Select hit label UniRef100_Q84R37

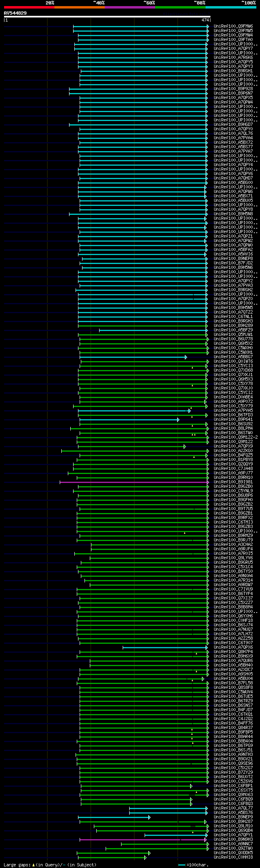click(233, 728)
